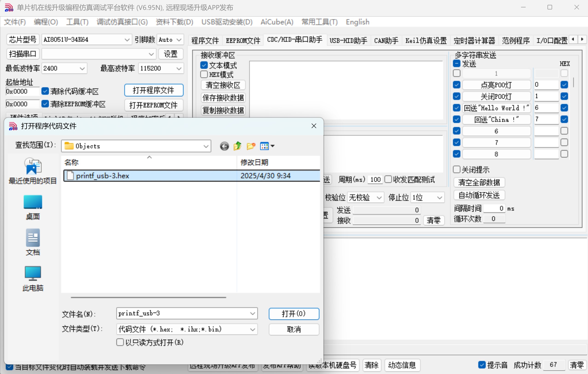Viewport: 588px width, 374px height.
Task: Open the AiCube(A) menu
Action: pos(277,22)
